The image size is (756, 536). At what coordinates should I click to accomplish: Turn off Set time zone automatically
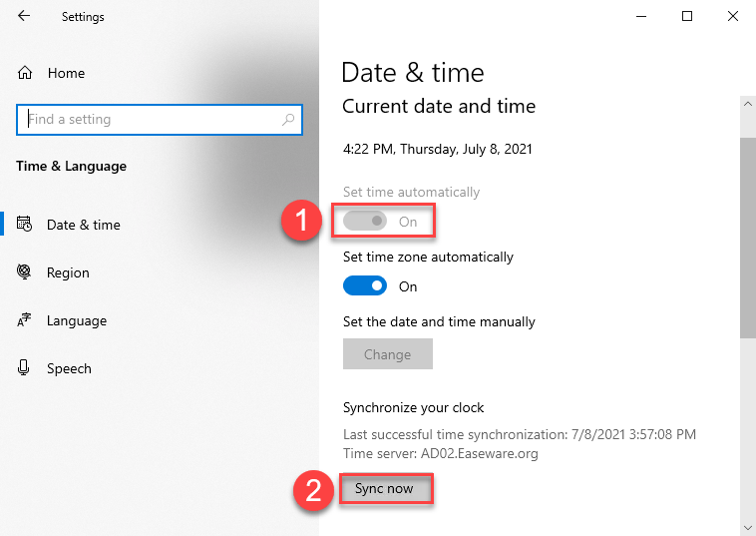point(364,286)
